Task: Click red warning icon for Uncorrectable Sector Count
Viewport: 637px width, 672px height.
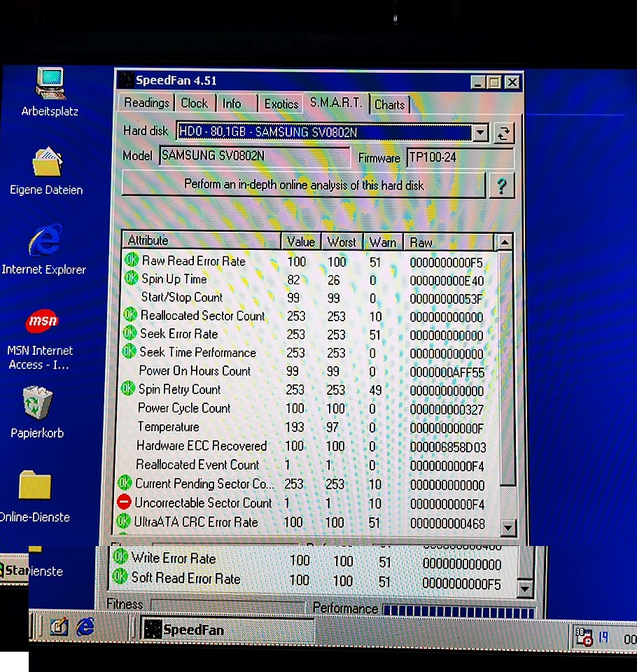Action: (124, 501)
